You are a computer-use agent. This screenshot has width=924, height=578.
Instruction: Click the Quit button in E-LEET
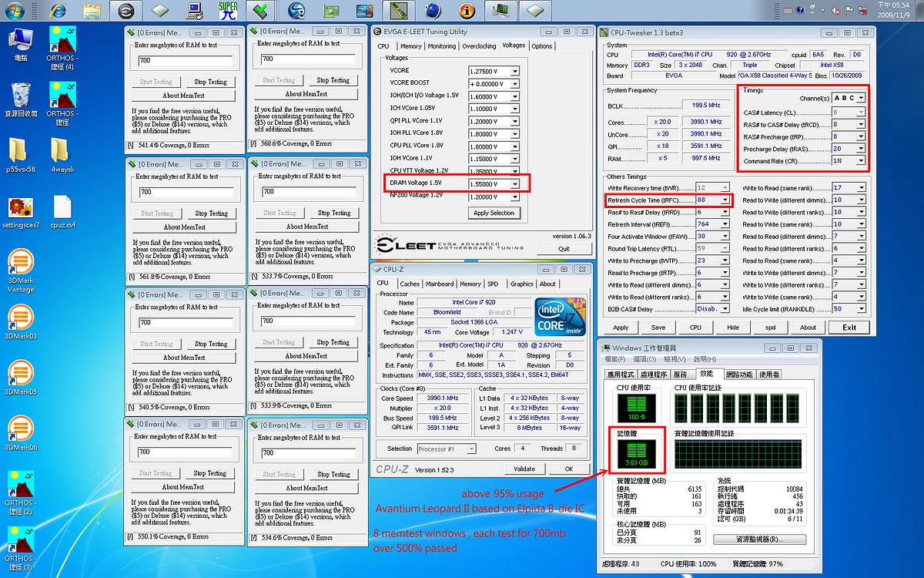pos(564,249)
